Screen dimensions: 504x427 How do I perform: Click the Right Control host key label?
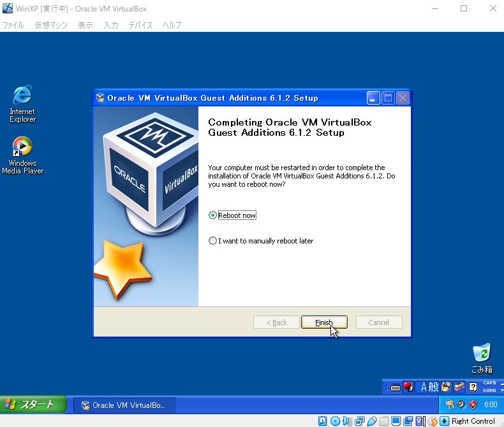[x=473, y=421]
